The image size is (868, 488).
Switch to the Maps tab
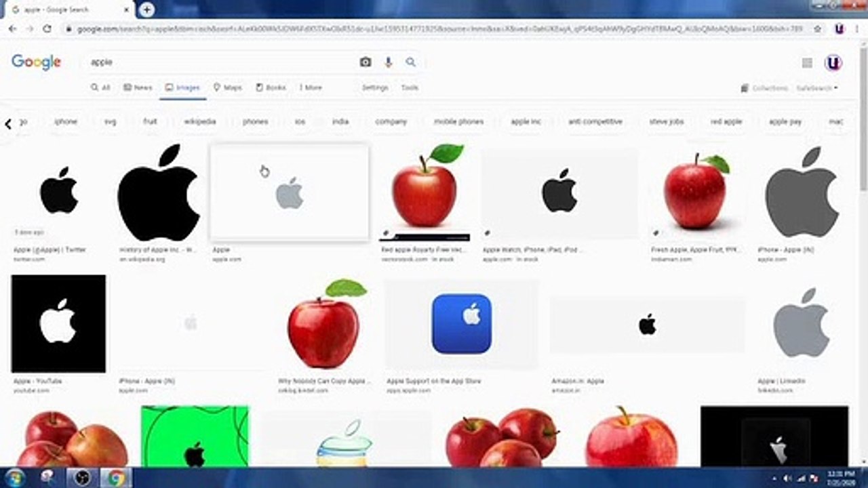(x=227, y=87)
